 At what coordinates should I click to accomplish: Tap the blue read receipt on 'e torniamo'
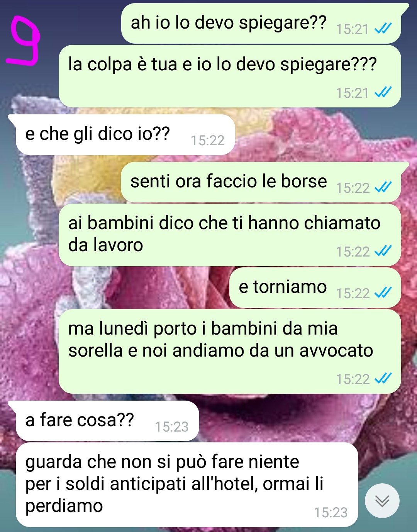[383, 293]
